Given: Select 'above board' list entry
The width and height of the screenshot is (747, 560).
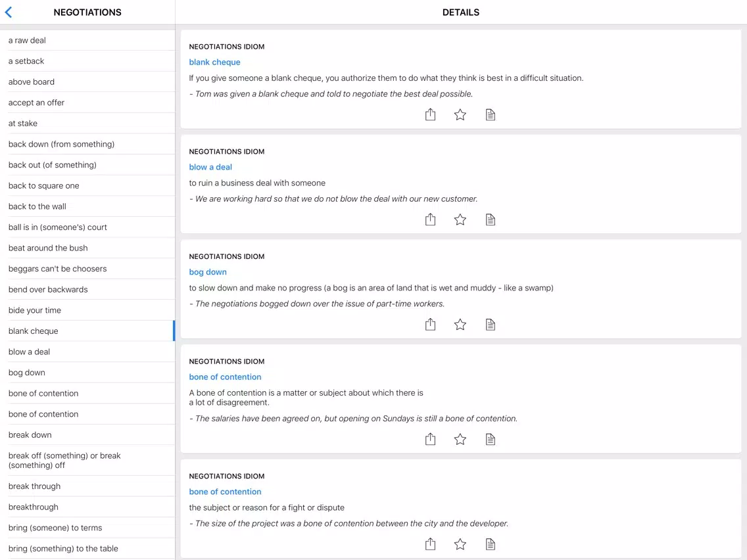Looking at the screenshot, I should pos(87,82).
